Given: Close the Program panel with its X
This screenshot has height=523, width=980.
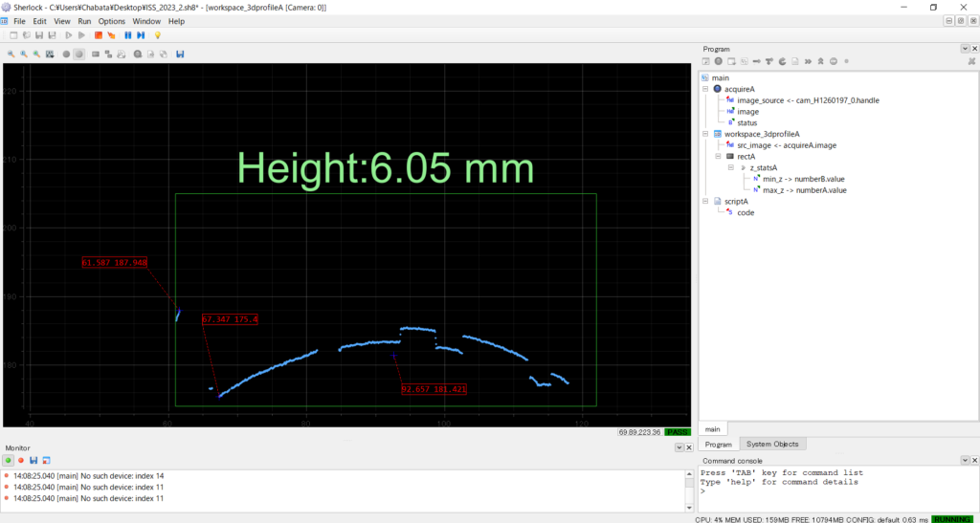Looking at the screenshot, I should click(x=974, y=49).
